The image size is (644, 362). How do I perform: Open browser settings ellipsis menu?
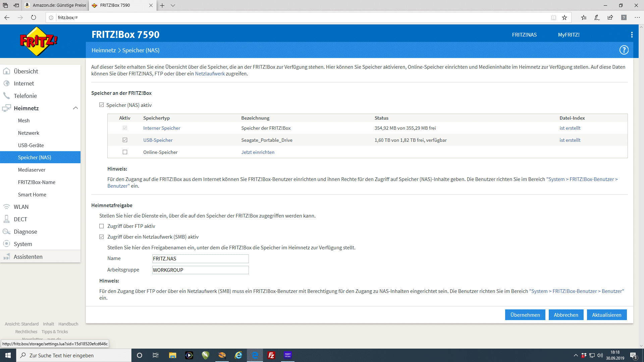pyautogui.click(x=637, y=17)
